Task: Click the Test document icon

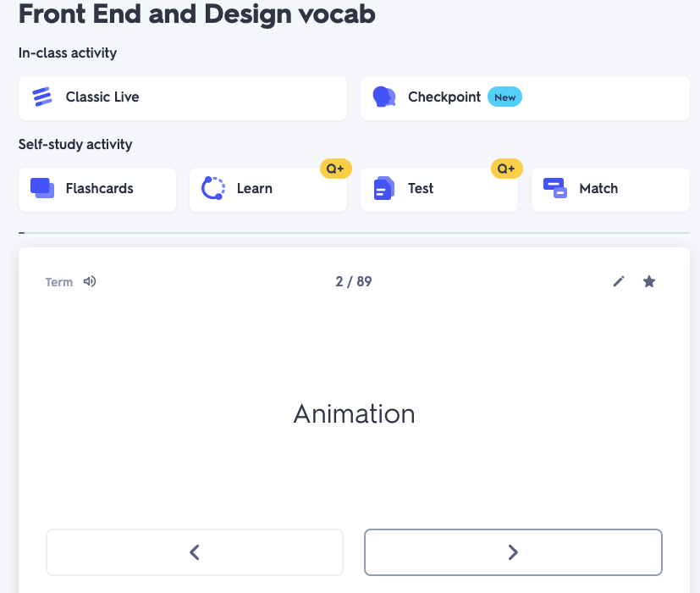Action: coord(384,188)
